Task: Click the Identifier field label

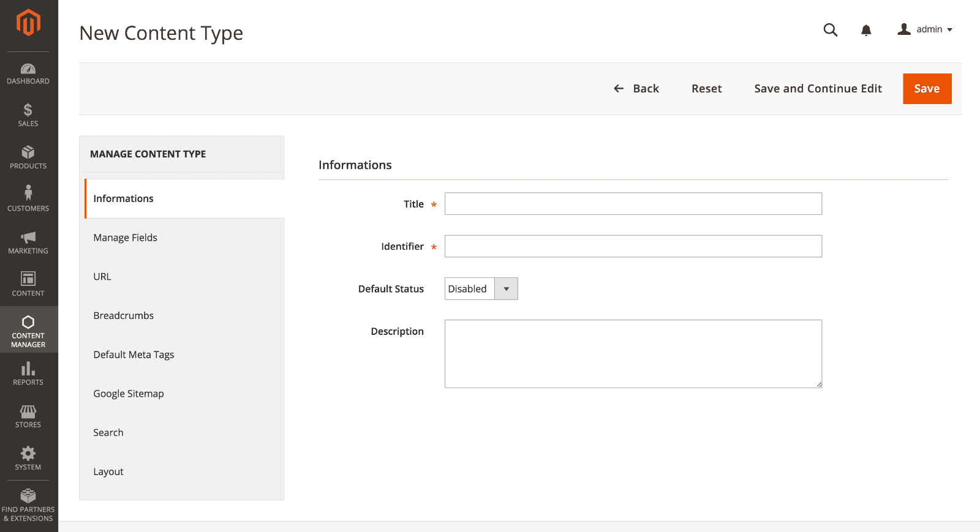Action: 402,246
